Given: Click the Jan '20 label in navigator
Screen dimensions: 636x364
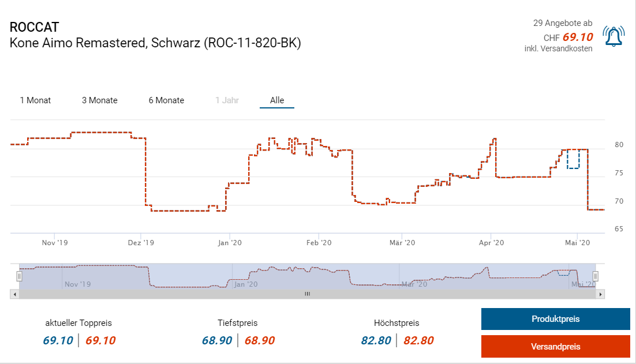Looking at the screenshot, I should [245, 284].
